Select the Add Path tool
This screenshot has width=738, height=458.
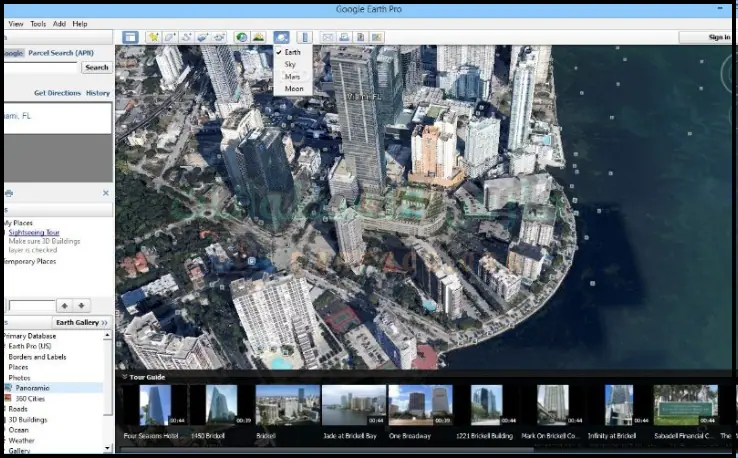187,37
